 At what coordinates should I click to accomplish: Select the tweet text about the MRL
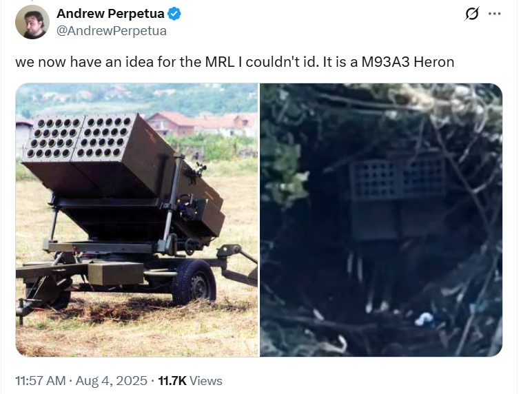click(235, 62)
